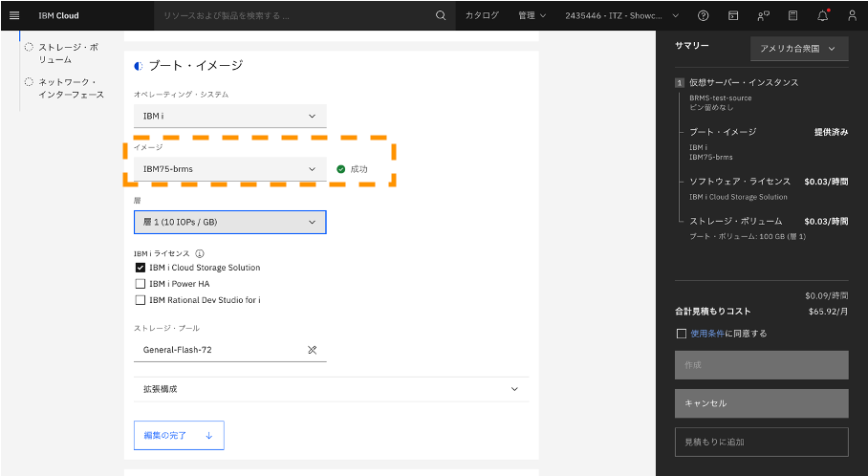Click the 編集の完了 button
Viewport: 868px width, 476px height.
(179, 436)
